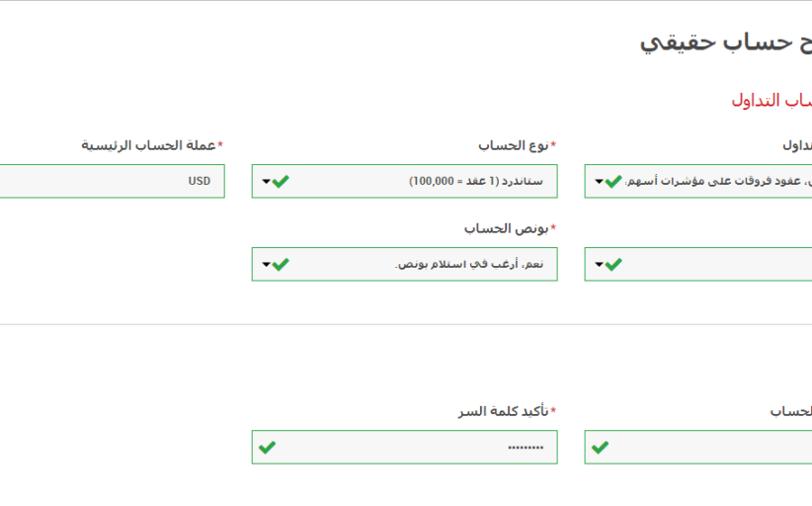The height and width of the screenshot is (506, 812).
Task: Click the green checkmark beside عقود فروقات على مؤشرات أسهم
Action: (613, 181)
